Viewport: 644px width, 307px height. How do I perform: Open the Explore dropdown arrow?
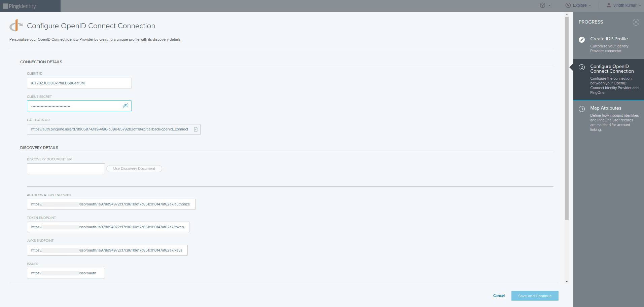(x=589, y=5)
